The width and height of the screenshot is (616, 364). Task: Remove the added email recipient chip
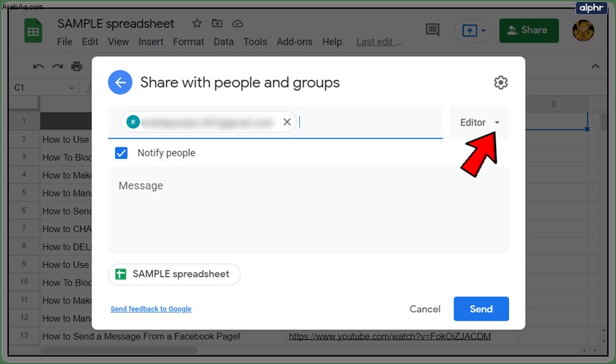pos(287,122)
